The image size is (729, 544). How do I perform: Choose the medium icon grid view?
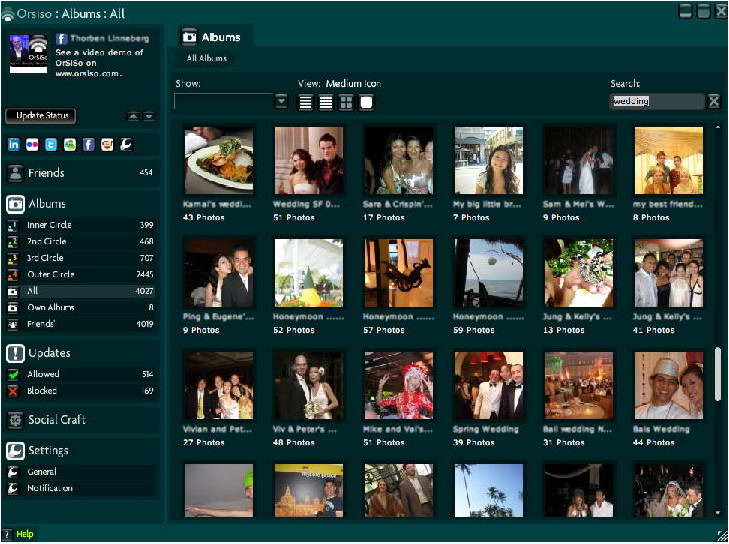click(346, 102)
